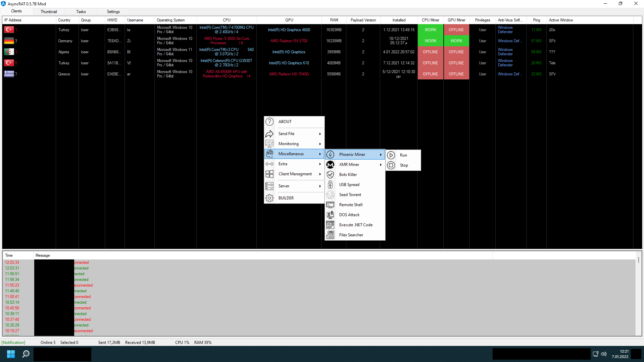
Task: Click the Execute .NET Code icon
Action: 330,225
